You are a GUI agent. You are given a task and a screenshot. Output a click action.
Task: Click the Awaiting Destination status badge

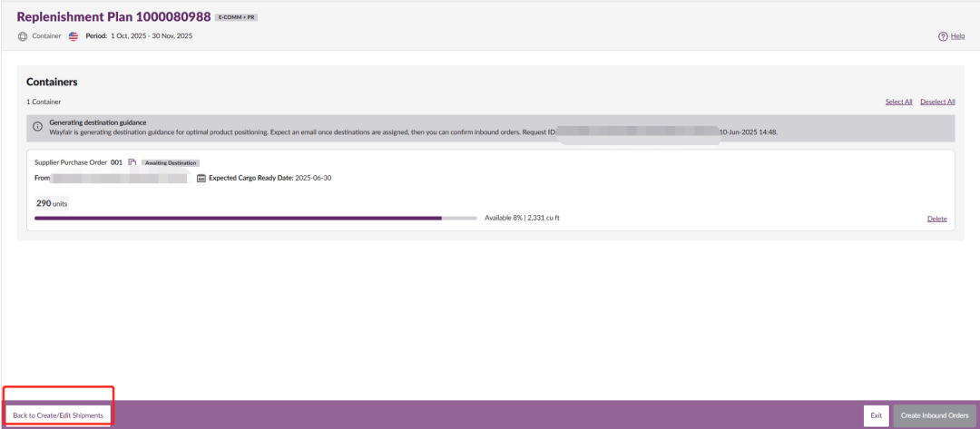click(171, 162)
